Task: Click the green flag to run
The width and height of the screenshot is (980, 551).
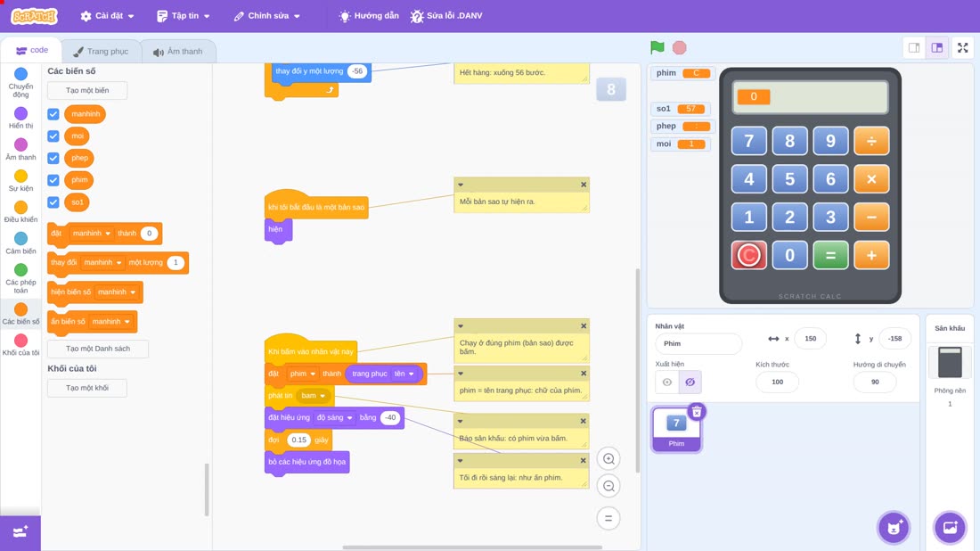Action: [x=657, y=47]
